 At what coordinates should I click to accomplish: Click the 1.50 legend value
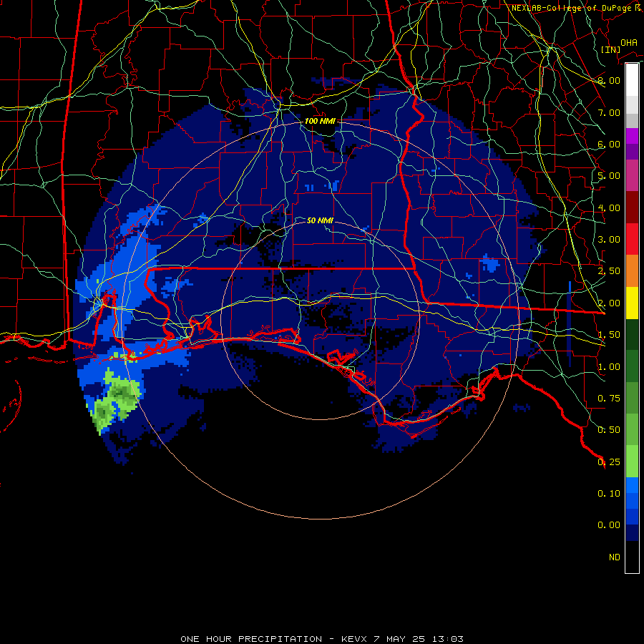click(x=609, y=335)
